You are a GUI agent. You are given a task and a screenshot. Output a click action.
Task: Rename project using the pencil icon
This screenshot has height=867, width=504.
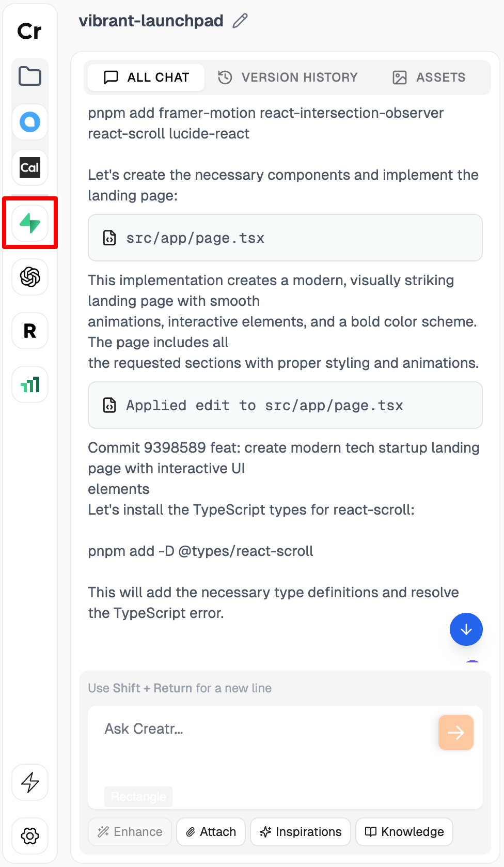[239, 21]
